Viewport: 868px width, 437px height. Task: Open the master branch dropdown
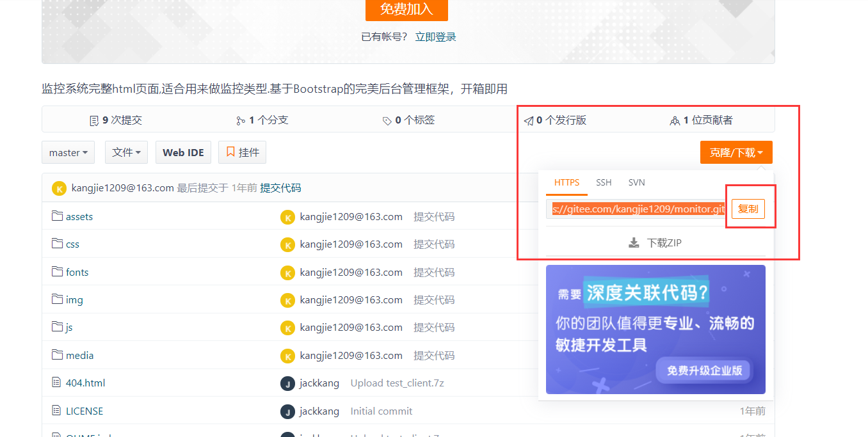tap(68, 152)
